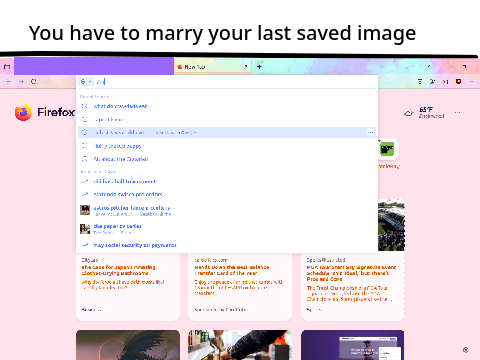The width and height of the screenshot is (480, 360).
Task: Open the crowd photo story thumbnail
Action: click(391, 225)
